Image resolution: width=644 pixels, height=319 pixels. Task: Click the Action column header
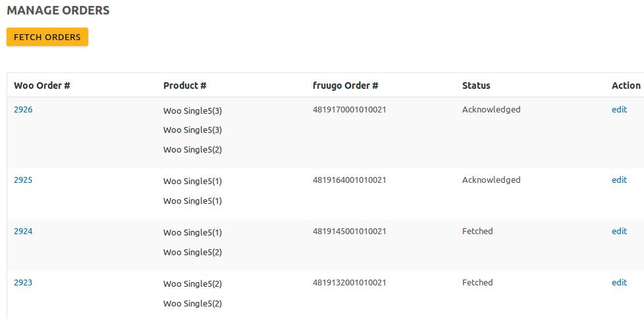[626, 86]
